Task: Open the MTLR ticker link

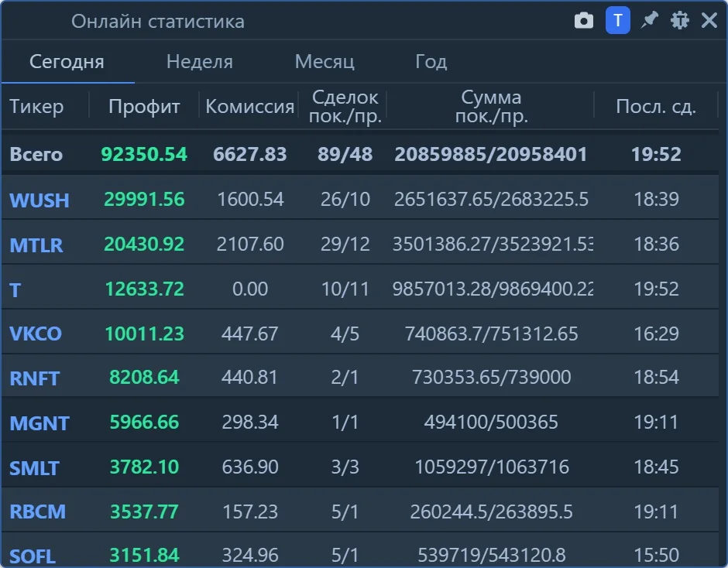Action: (x=36, y=245)
